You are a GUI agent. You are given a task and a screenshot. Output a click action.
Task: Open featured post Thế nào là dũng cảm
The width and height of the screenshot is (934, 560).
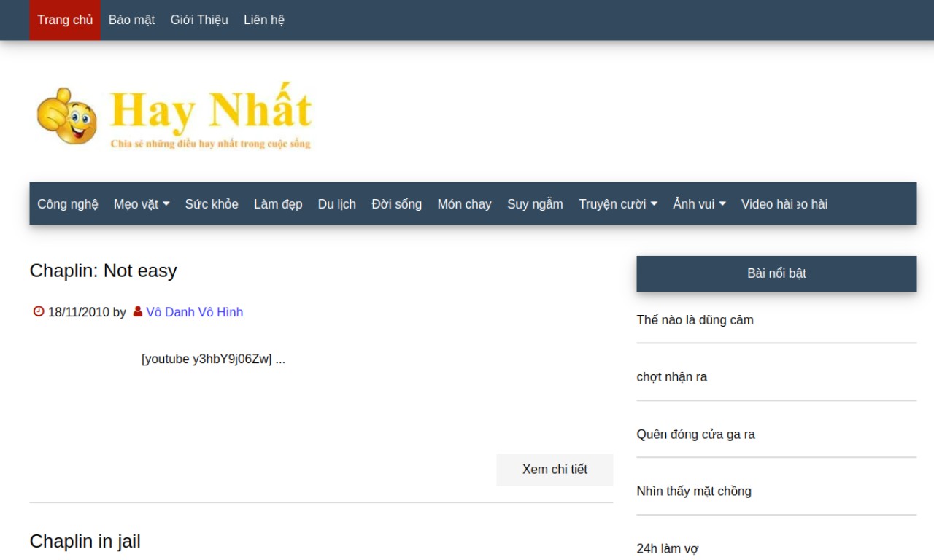click(x=695, y=320)
